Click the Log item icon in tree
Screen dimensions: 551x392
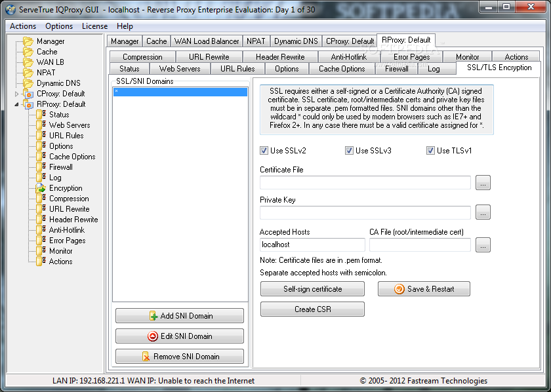(x=41, y=178)
